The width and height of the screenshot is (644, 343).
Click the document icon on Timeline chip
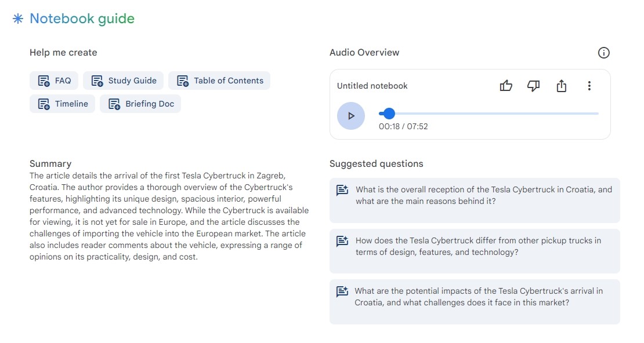(x=44, y=104)
